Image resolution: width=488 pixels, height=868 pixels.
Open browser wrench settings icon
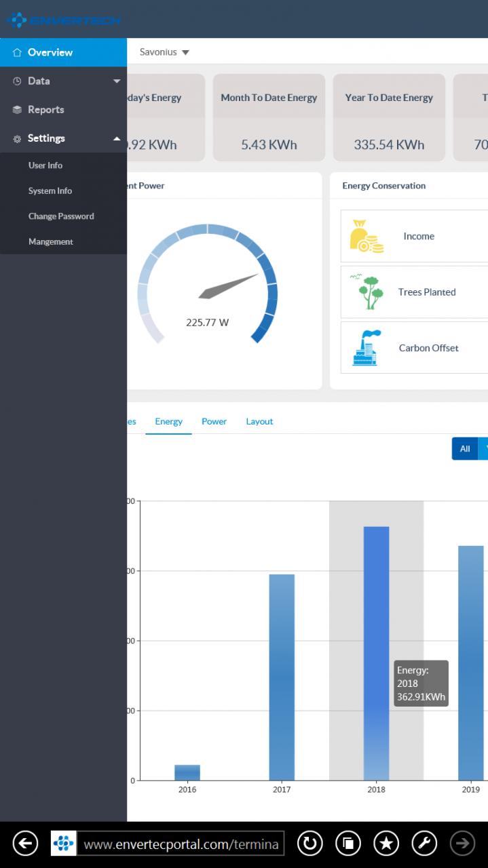point(425,844)
